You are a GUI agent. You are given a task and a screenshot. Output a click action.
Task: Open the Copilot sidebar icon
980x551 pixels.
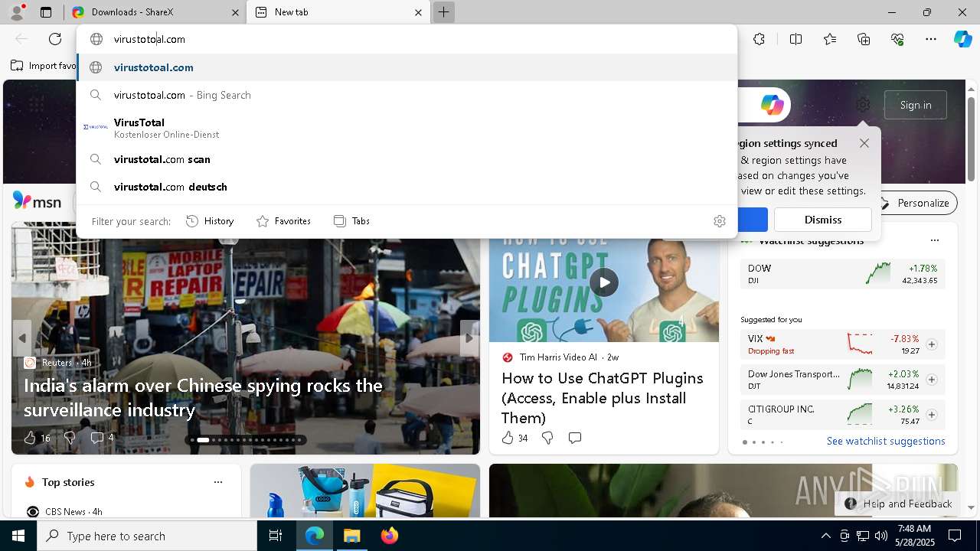coord(962,39)
